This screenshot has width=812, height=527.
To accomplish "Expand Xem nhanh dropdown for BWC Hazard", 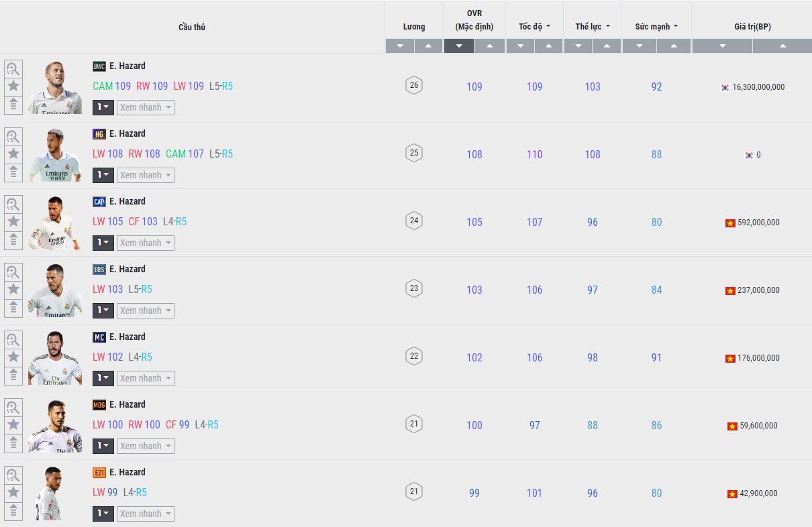I will 146,107.
